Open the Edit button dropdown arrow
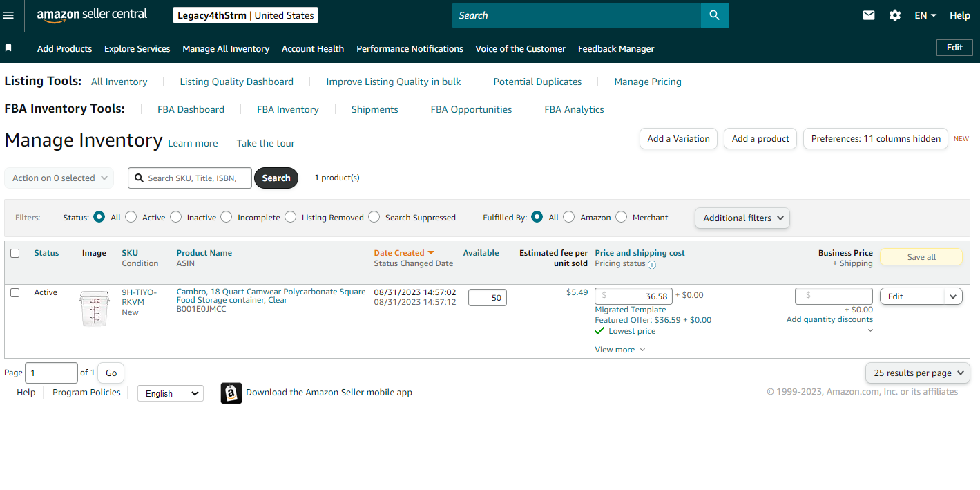The image size is (980, 490). tap(954, 296)
